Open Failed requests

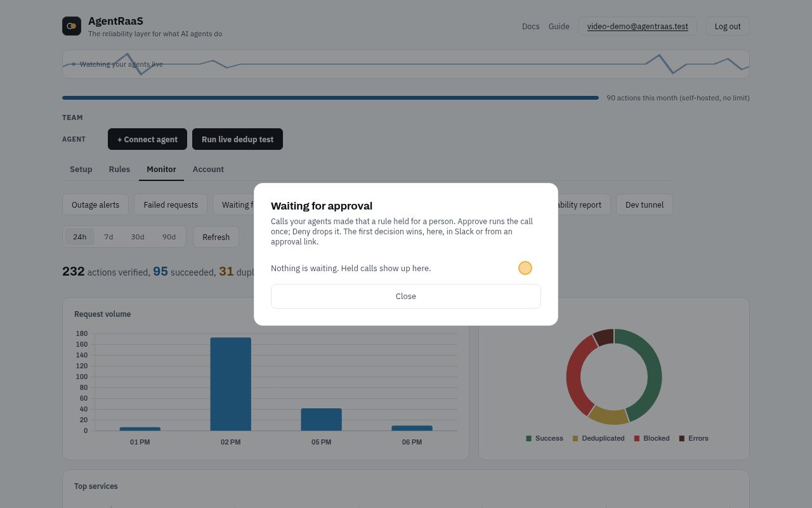(171, 204)
